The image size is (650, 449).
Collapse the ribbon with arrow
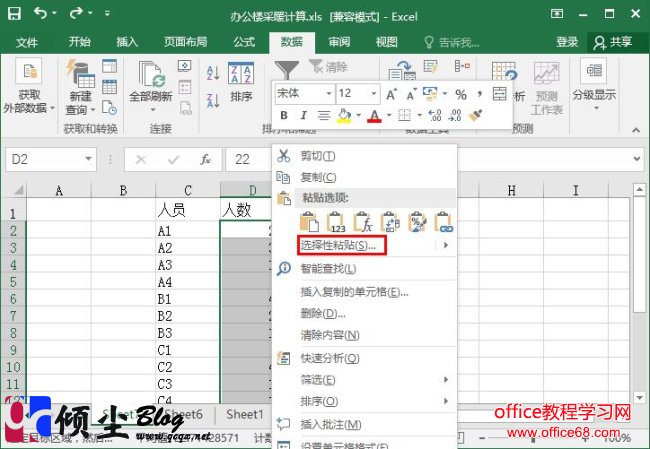pyautogui.click(x=636, y=130)
